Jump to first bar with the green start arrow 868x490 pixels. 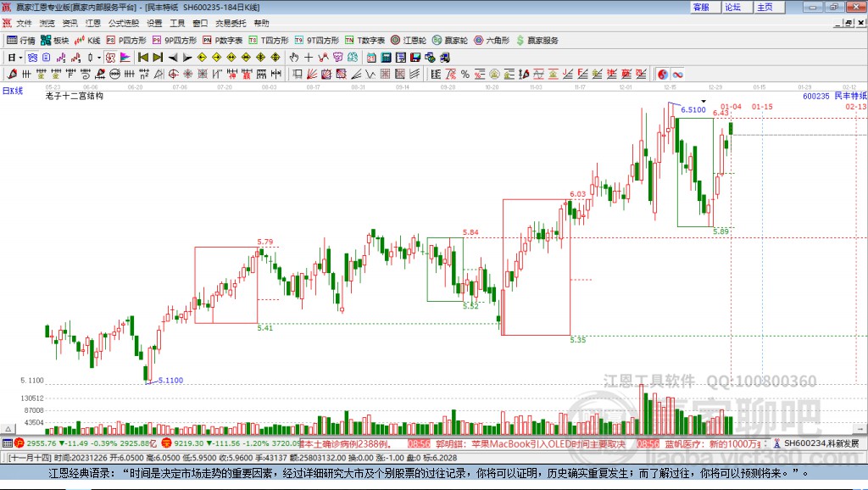143,57
